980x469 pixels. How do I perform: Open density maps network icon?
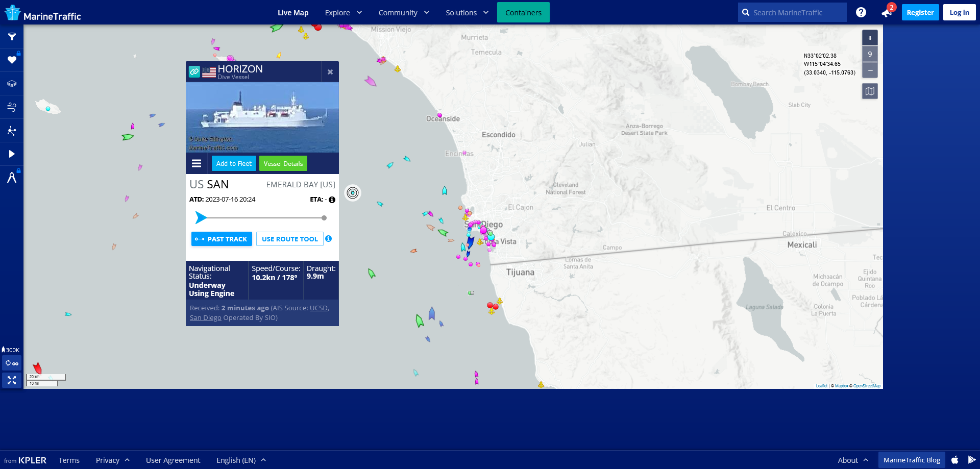pos(12,131)
